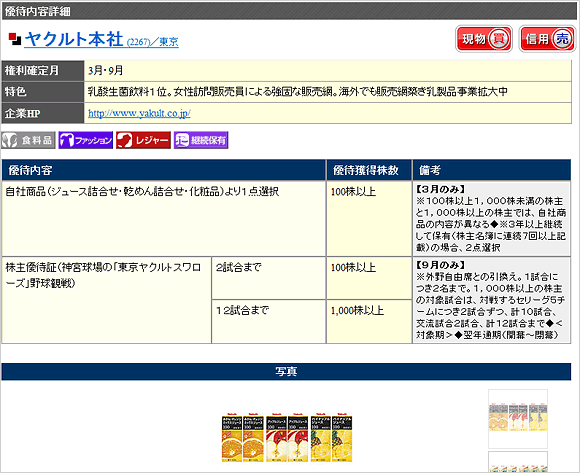This screenshot has height=473, width=580.
Task: Click the red square logo beside ヤクルト本社
Action: pos(15,39)
